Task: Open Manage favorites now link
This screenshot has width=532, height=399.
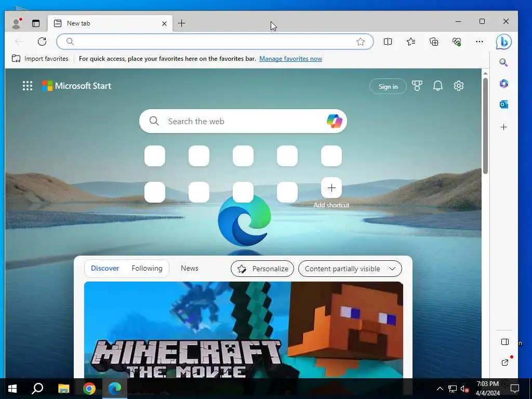Action: [x=290, y=58]
